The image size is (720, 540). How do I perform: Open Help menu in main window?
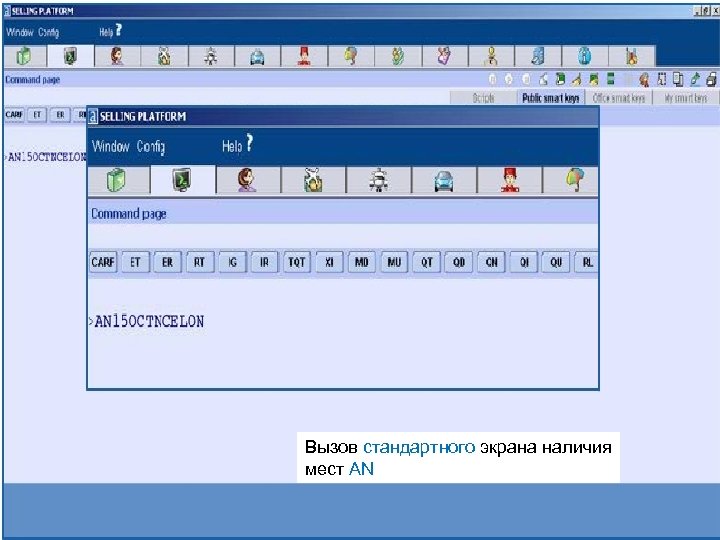110,31
